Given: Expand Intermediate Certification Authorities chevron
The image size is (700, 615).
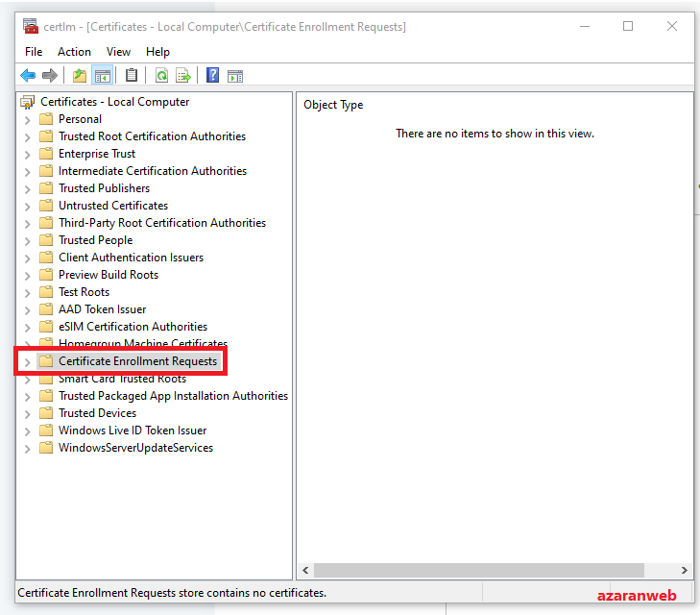Looking at the screenshot, I should [27, 172].
